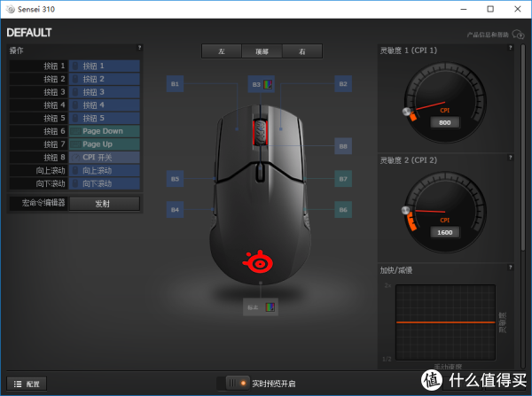Select the B4 side button marker
The height and width of the screenshot is (396, 532).
175,210
